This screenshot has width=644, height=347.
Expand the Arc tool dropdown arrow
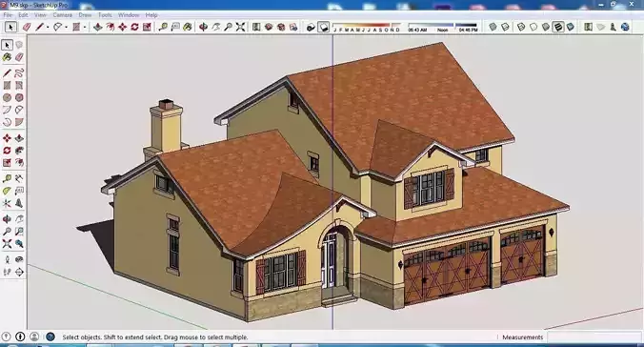(66, 27)
